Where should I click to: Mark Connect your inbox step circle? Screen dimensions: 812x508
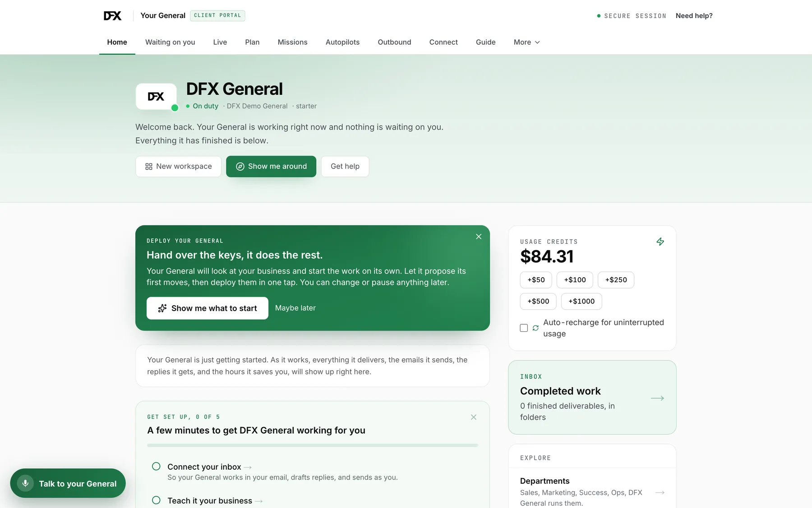(x=156, y=466)
